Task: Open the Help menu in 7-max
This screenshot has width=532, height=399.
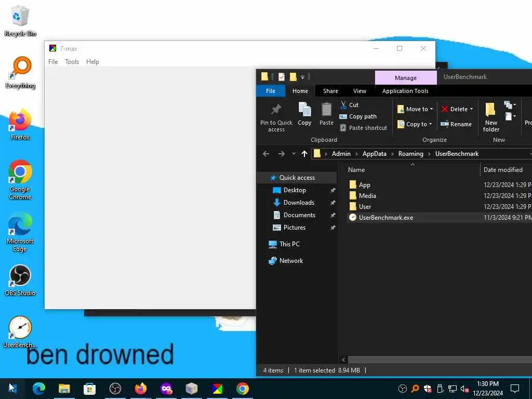Action: pyautogui.click(x=92, y=62)
